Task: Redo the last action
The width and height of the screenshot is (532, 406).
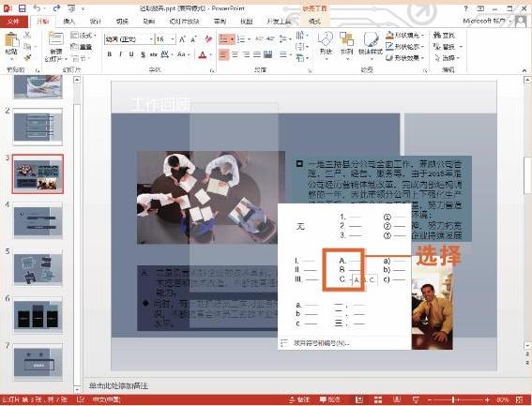Action: [56, 8]
